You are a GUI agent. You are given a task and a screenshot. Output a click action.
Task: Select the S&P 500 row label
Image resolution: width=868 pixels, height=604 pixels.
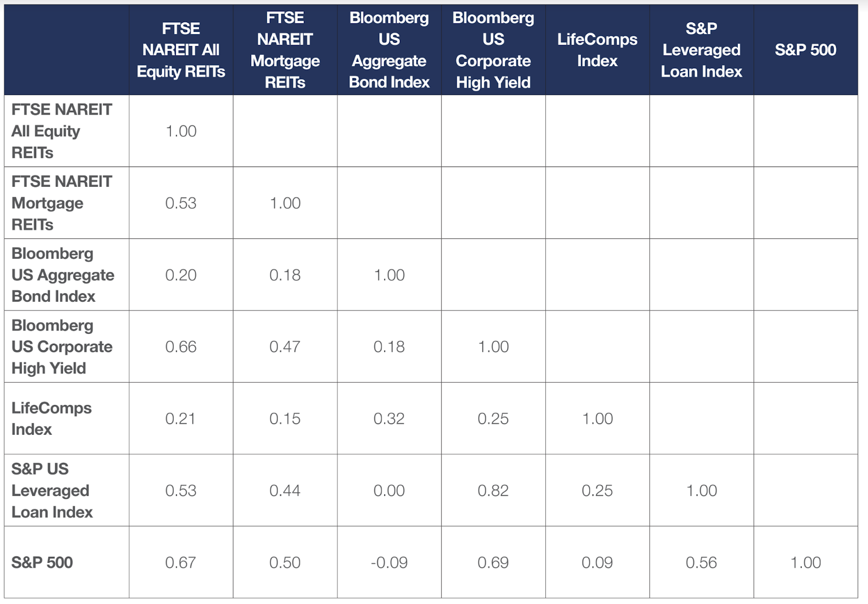point(42,562)
